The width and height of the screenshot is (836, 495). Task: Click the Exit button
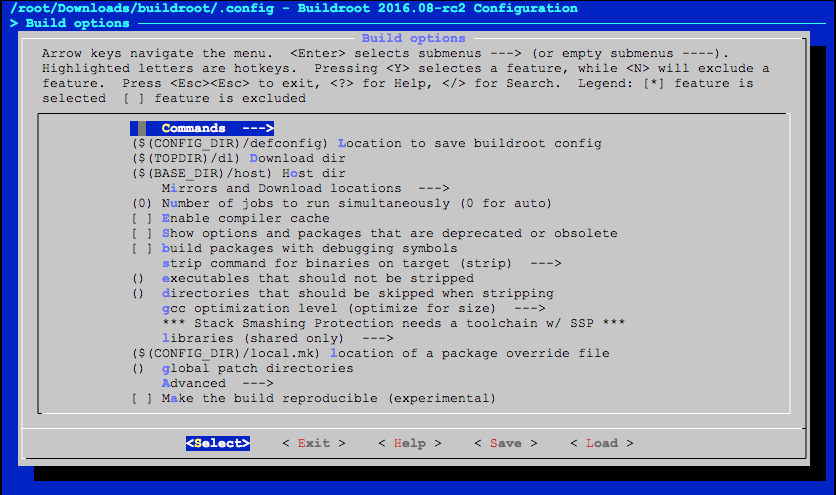[314, 443]
